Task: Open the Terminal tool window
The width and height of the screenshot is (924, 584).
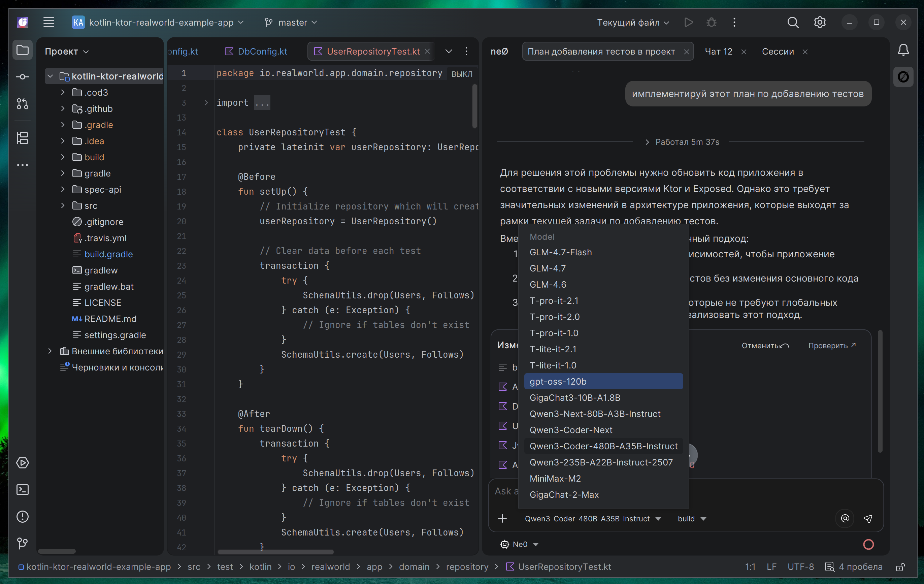Action: pyautogui.click(x=22, y=490)
